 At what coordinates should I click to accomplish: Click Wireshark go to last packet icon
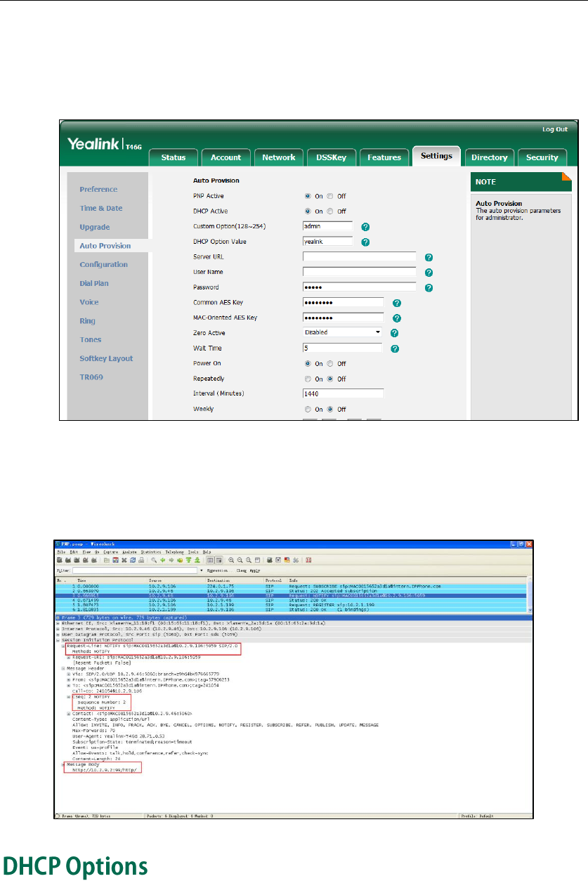(197, 560)
